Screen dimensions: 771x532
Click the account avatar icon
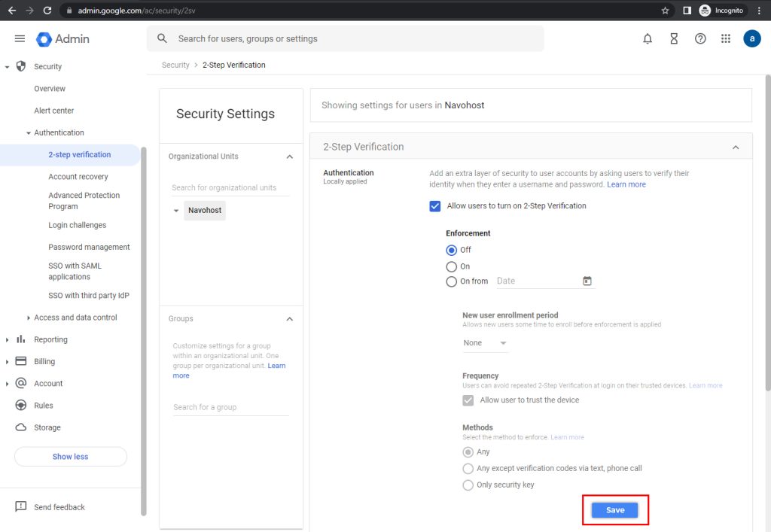pyautogui.click(x=752, y=38)
